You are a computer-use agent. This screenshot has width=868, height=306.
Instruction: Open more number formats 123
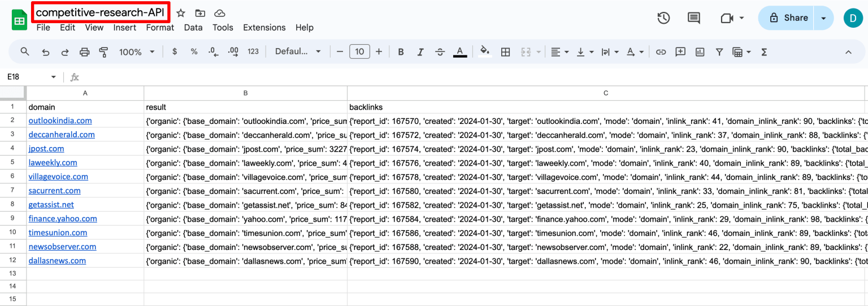click(253, 51)
